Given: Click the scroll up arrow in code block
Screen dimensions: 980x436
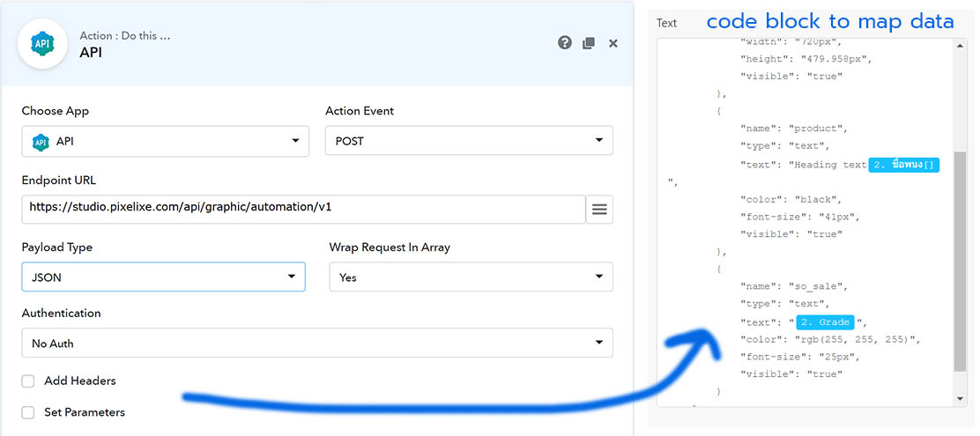Looking at the screenshot, I should click(960, 46).
